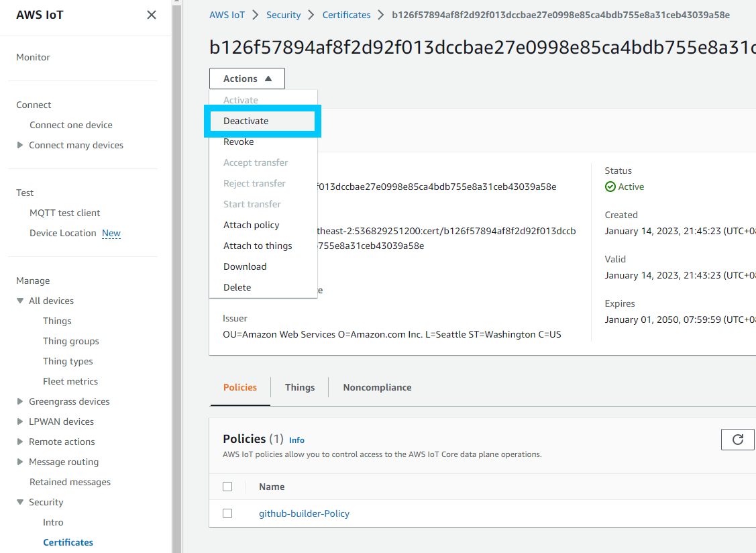Collapse the open Actions dropdown
Image resolution: width=756 pixels, height=553 pixels.
[246, 79]
